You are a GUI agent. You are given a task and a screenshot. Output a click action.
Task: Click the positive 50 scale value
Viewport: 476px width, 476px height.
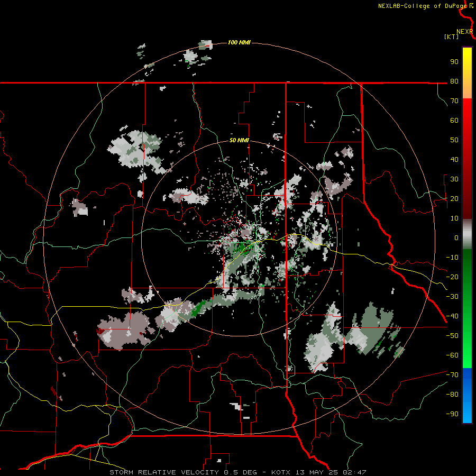click(x=454, y=140)
